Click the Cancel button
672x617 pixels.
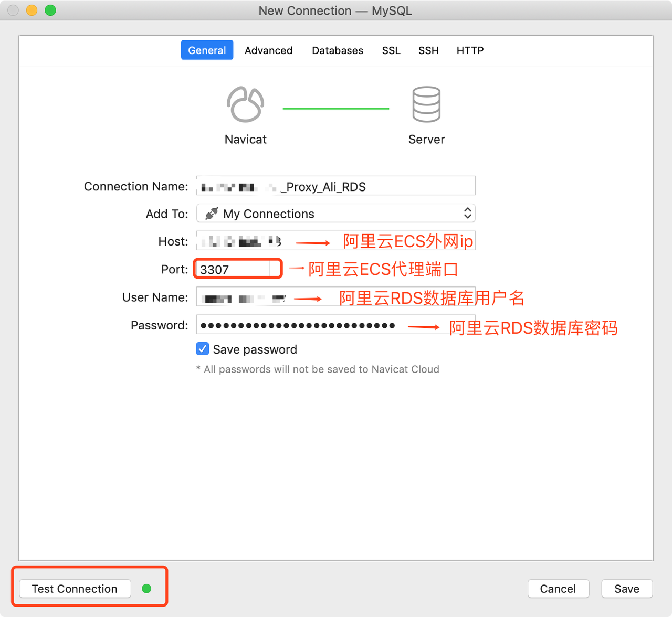(x=558, y=589)
